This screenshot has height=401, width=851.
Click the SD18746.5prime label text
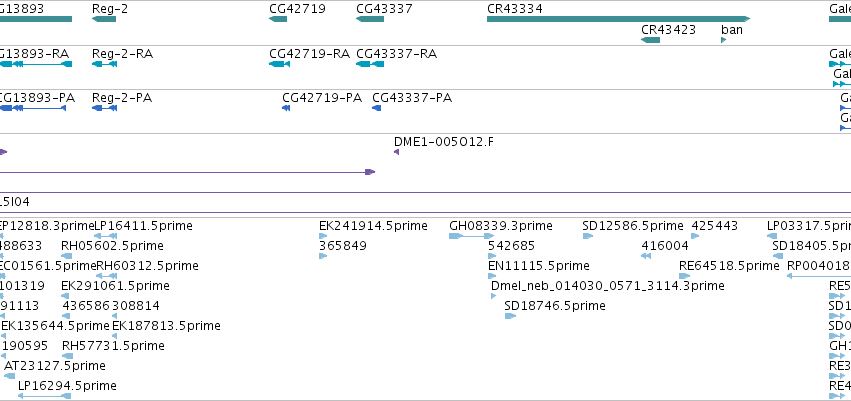click(x=555, y=305)
